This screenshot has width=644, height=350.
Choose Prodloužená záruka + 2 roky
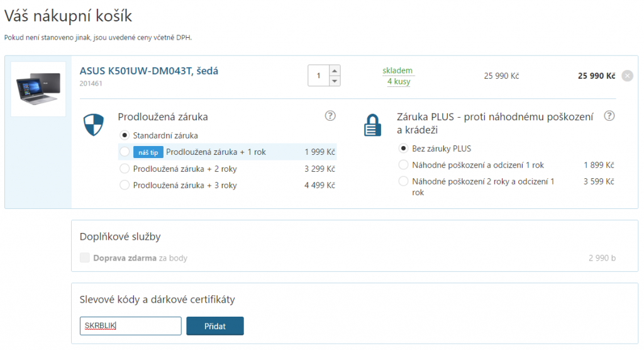pos(125,169)
